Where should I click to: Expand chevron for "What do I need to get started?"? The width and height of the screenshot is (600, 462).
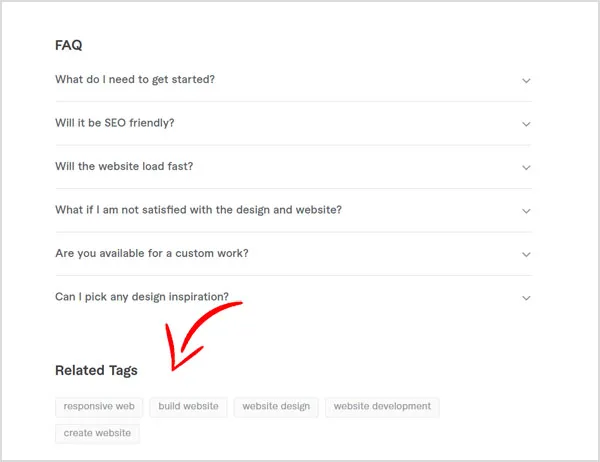click(526, 81)
